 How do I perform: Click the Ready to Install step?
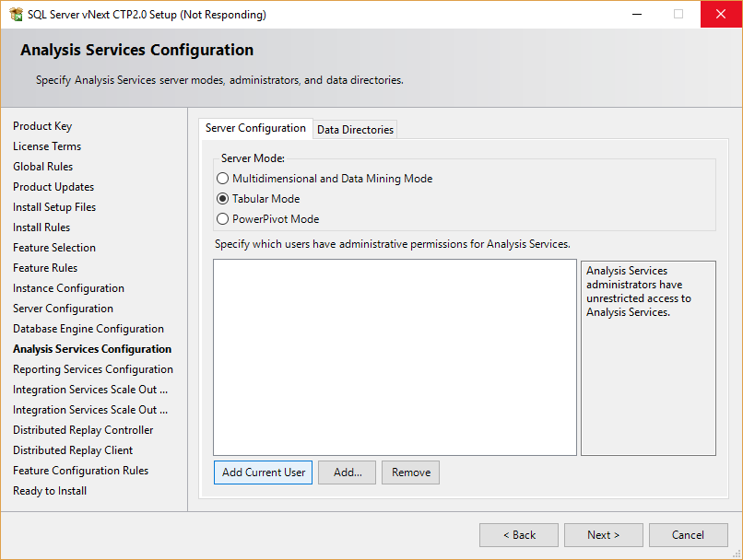pyautogui.click(x=50, y=491)
